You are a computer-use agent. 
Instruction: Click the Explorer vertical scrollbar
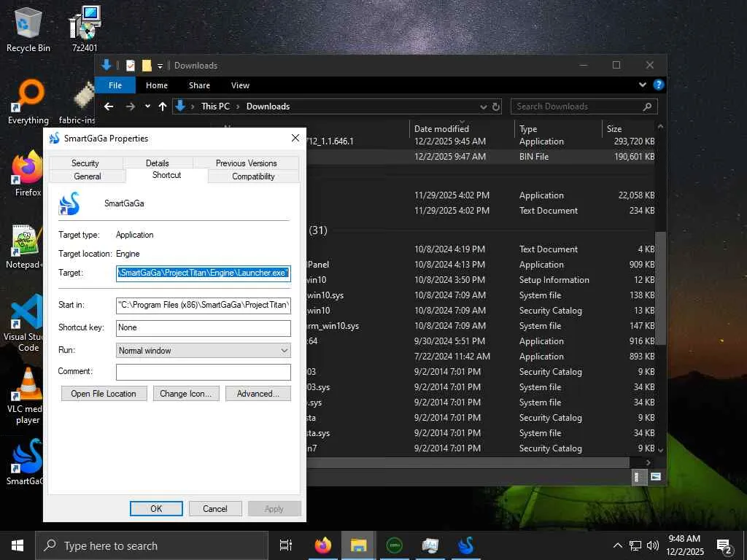tap(660, 288)
